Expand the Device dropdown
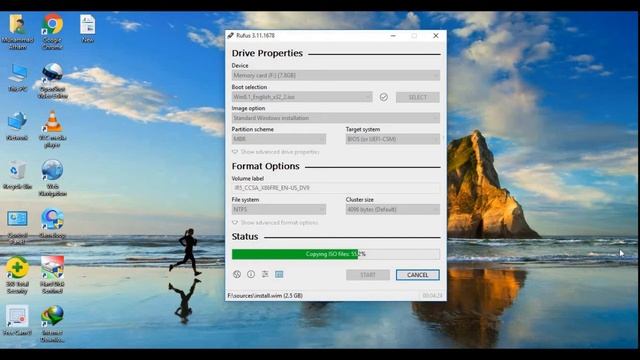 pyautogui.click(x=336, y=76)
